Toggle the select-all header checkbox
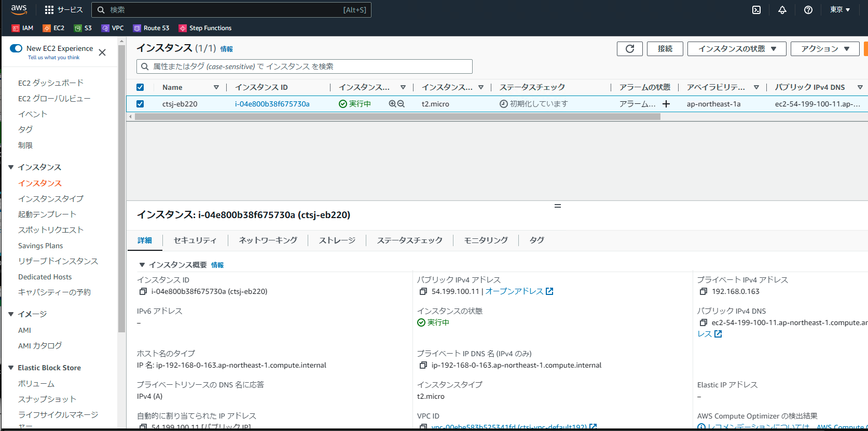Viewport: 868px width, 431px height. (x=140, y=87)
